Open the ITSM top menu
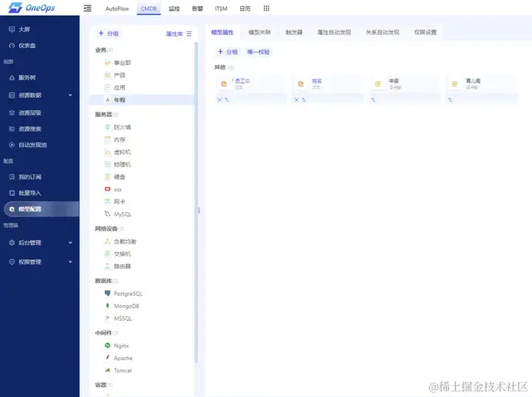532x397 pixels. [x=221, y=8]
